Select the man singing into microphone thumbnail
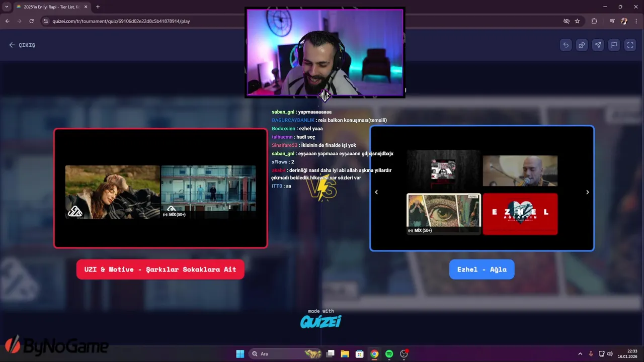 pos(520,171)
